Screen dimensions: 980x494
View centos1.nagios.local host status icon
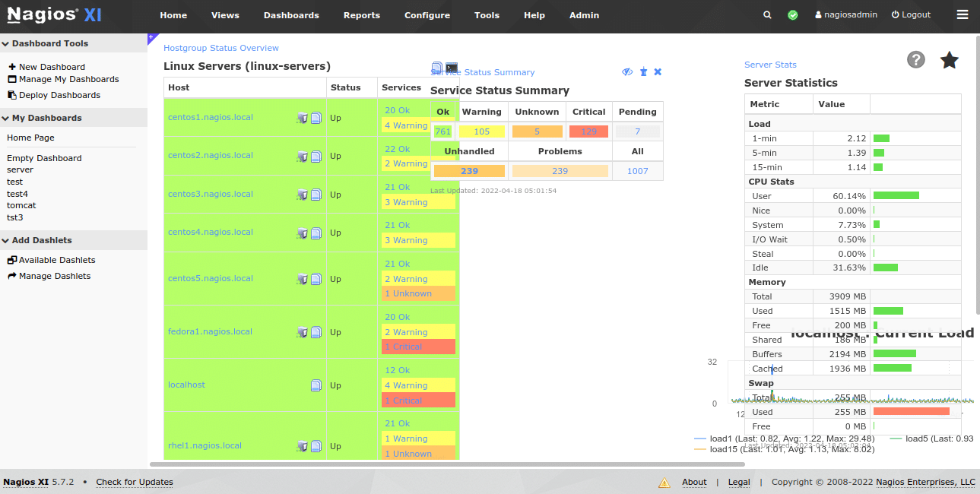coord(302,118)
